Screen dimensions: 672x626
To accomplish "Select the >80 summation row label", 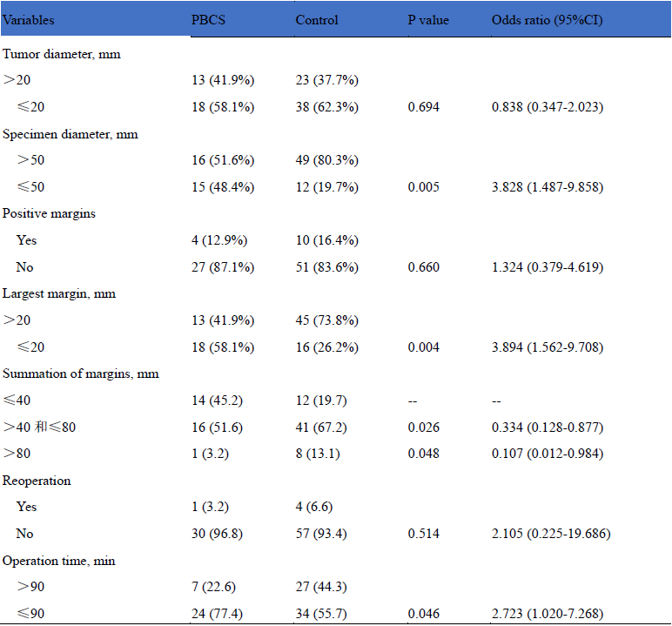I will pyautogui.click(x=17, y=454).
